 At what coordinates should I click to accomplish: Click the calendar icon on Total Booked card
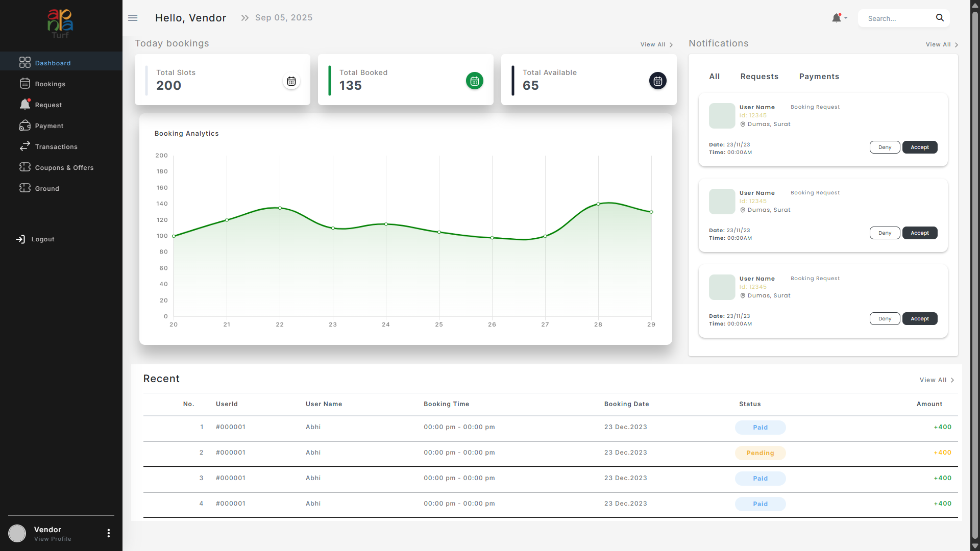(474, 81)
